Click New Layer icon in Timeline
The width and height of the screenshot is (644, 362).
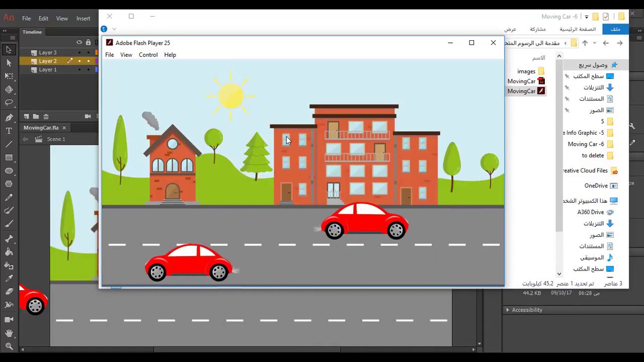27,116
